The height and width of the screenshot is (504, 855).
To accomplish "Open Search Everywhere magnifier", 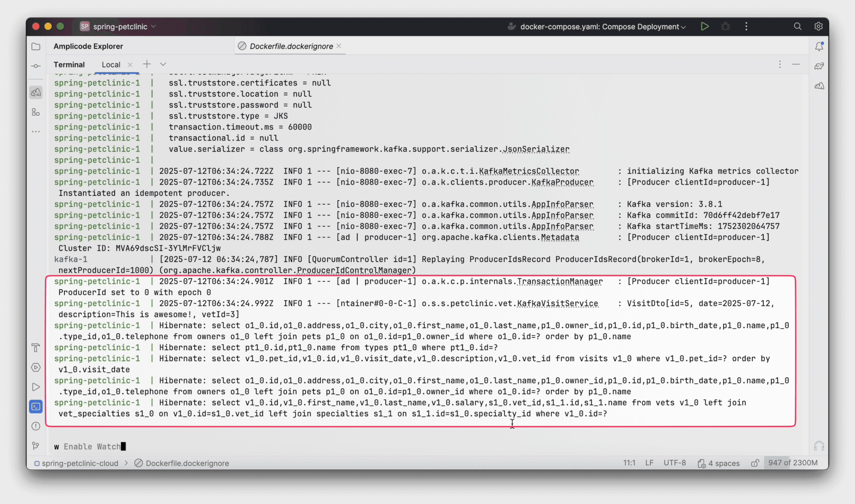I will [798, 26].
